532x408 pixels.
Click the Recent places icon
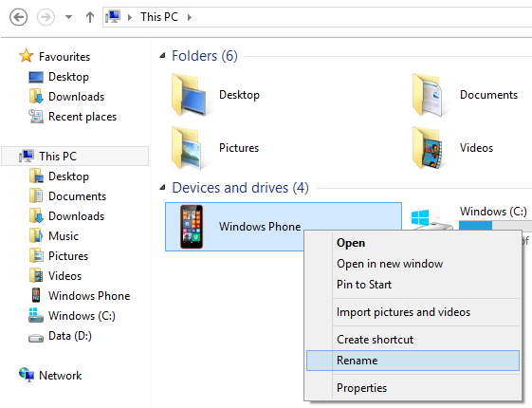[x=36, y=117]
